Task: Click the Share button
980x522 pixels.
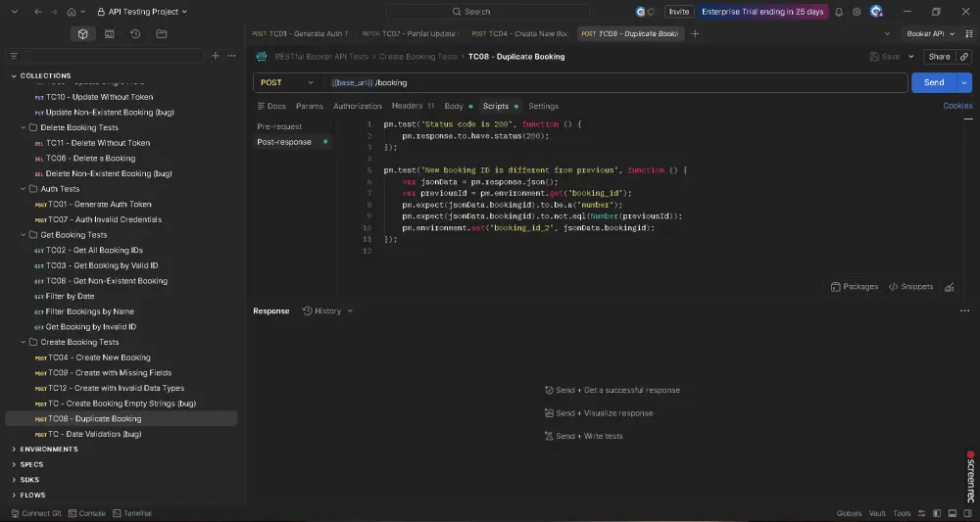Action: click(939, 57)
